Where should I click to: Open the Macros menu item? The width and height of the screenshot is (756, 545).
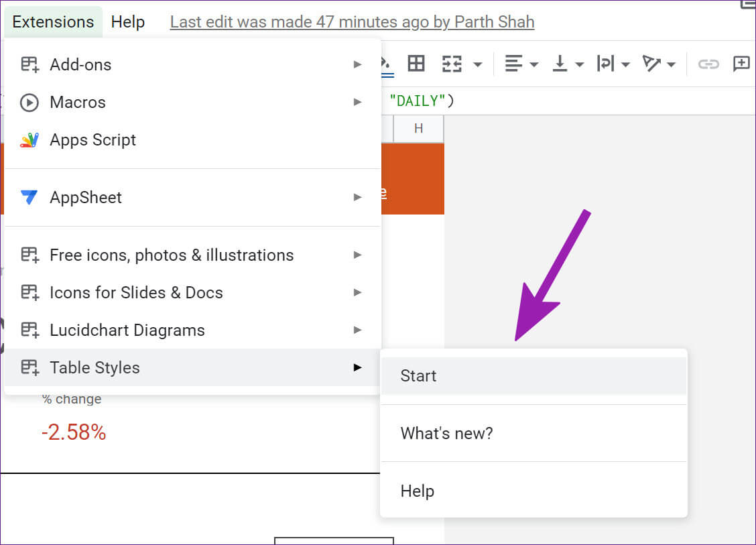pyautogui.click(x=78, y=103)
